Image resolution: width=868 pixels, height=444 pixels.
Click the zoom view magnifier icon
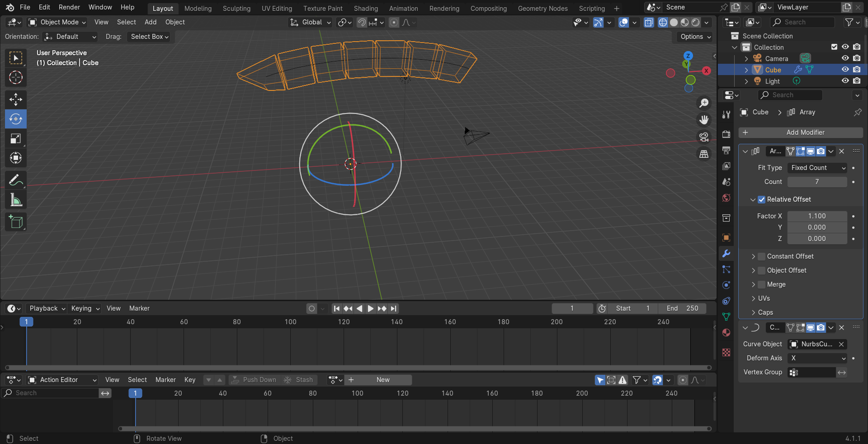(x=704, y=103)
